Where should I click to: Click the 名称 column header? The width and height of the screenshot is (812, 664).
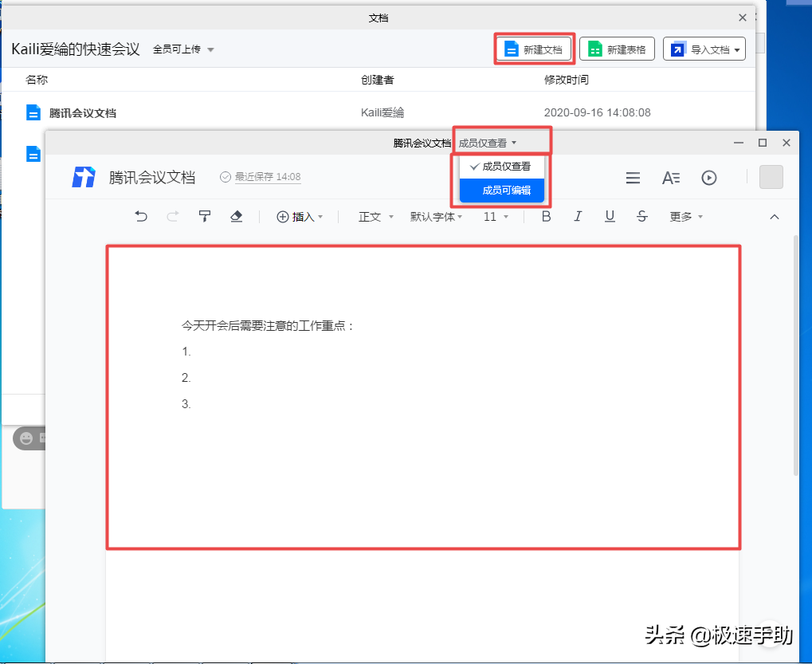[37, 80]
